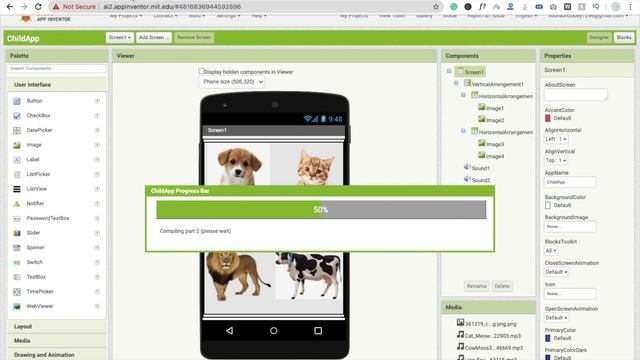Click the Search Components field
Viewport: 640px width, 360px height.
(x=57, y=69)
